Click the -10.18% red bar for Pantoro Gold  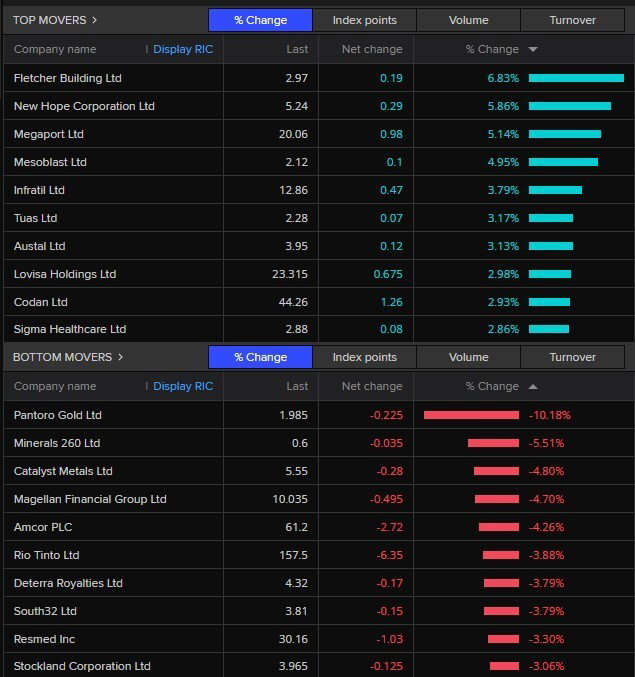click(x=471, y=415)
